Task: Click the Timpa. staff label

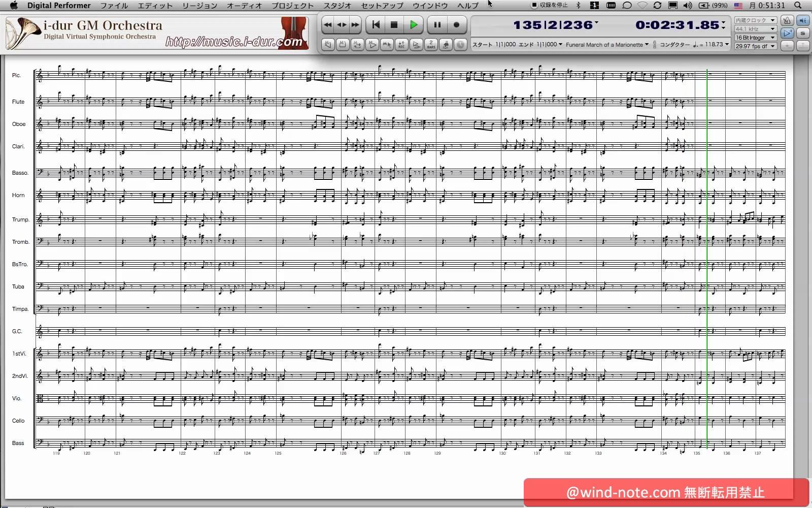Action: 20,309
